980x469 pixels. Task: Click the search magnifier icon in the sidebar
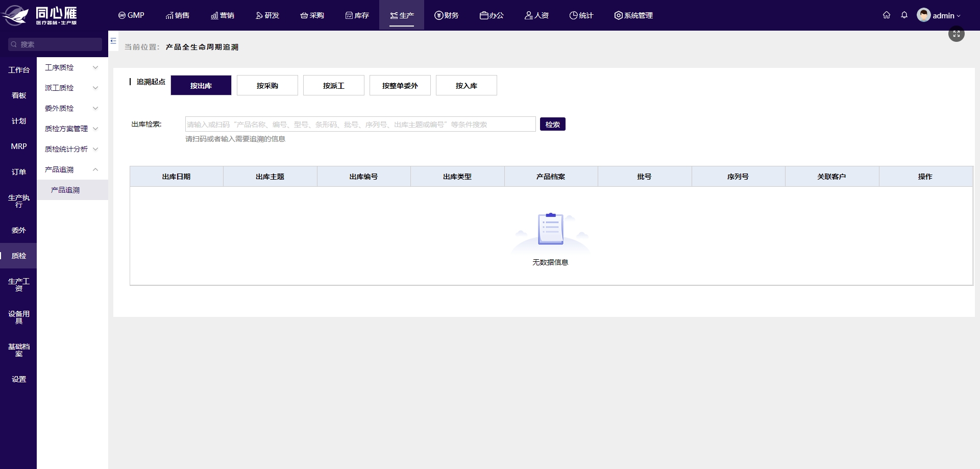click(x=14, y=44)
